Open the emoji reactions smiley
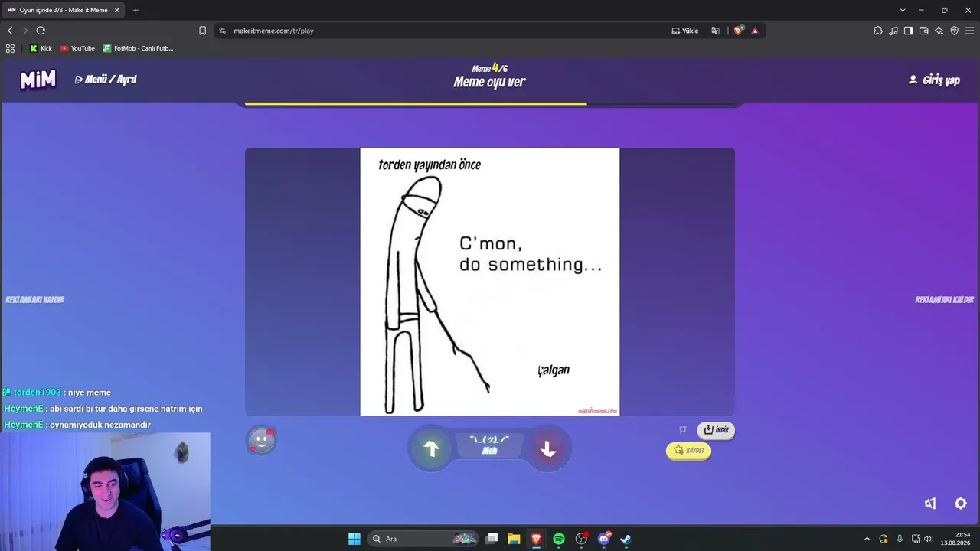This screenshot has height=551, width=980. 261,440
